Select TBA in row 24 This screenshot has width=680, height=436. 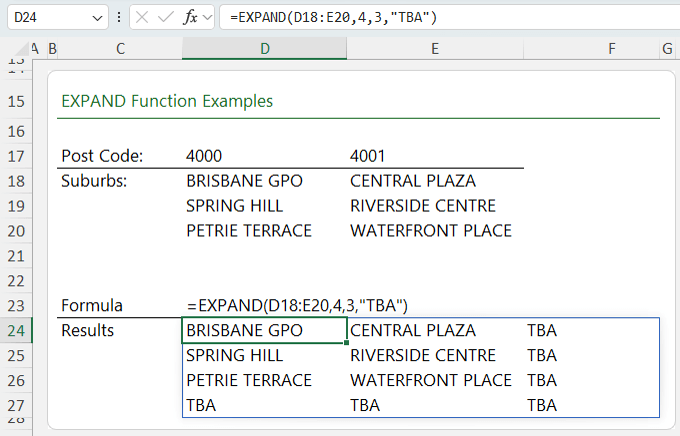point(542,331)
